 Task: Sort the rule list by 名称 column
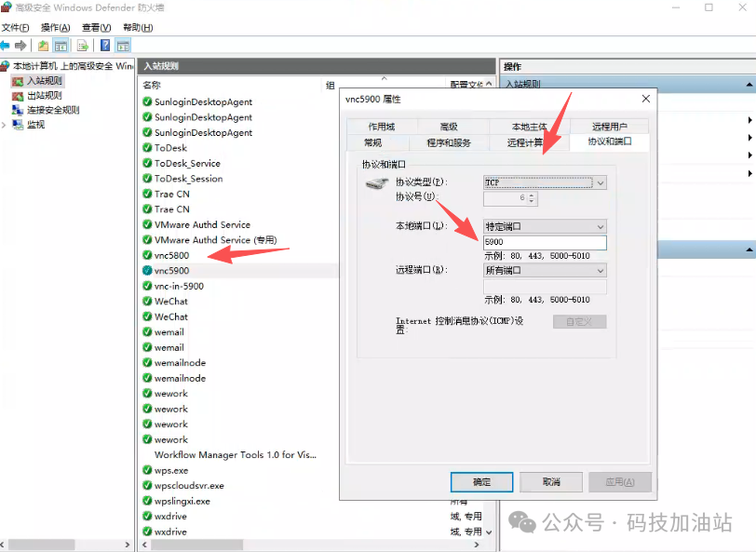tap(152, 85)
